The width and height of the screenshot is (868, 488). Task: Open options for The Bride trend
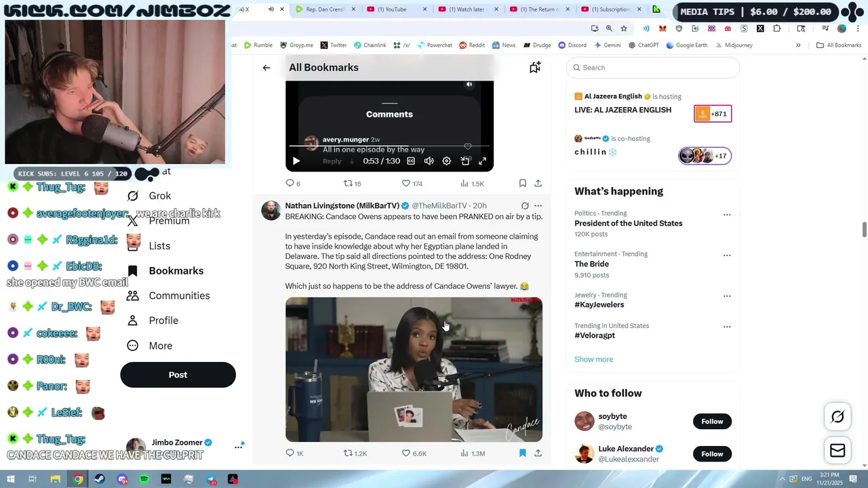727,256
